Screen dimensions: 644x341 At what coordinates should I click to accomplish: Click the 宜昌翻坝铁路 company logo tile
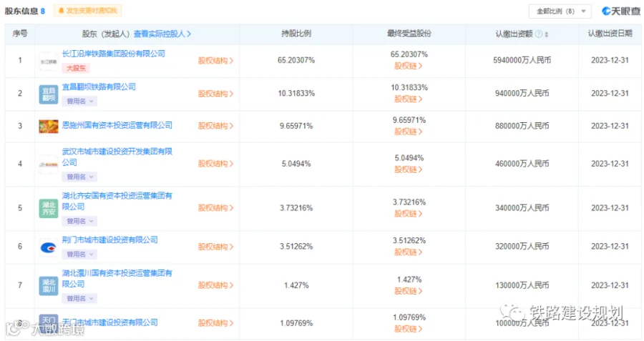(x=49, y=94)
